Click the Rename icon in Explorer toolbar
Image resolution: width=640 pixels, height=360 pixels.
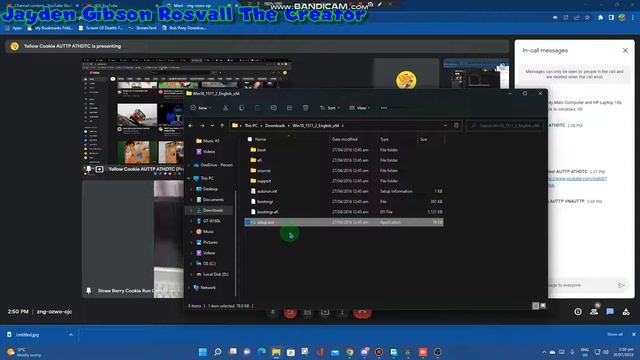[x=273, y=108]
